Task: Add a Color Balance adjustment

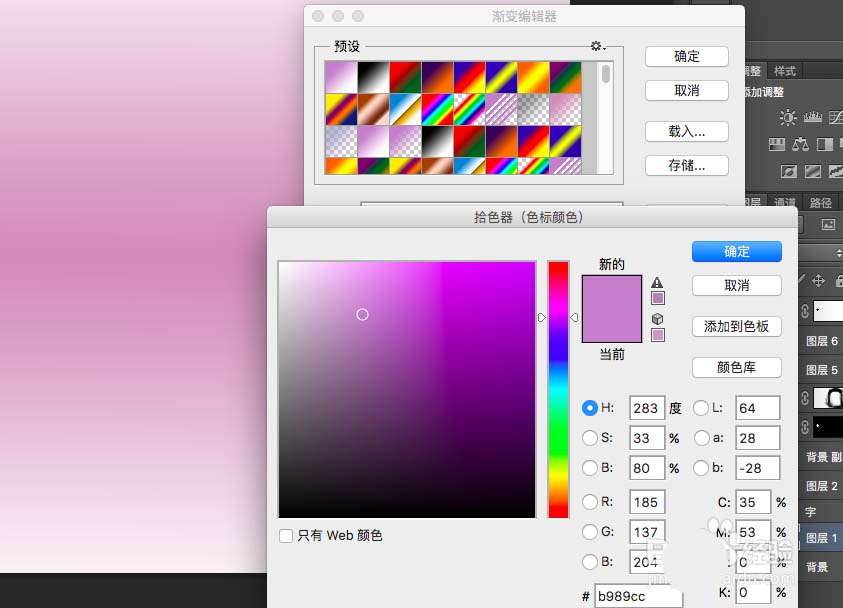Action: (x=801, y=144)
